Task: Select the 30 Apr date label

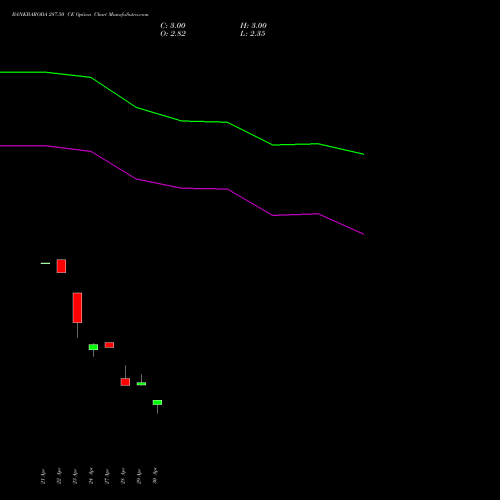Action: [x=155, y=476]
